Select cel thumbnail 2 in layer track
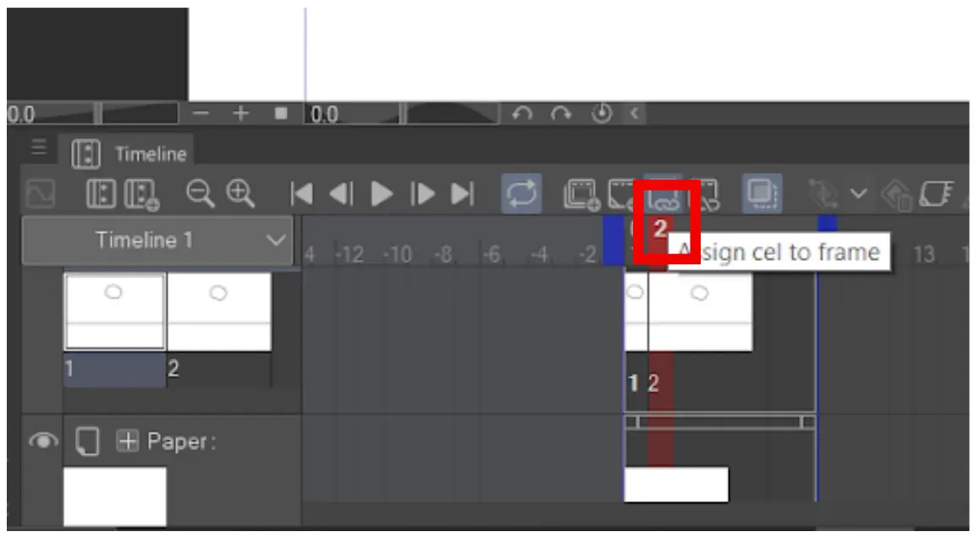 (700, 312)
